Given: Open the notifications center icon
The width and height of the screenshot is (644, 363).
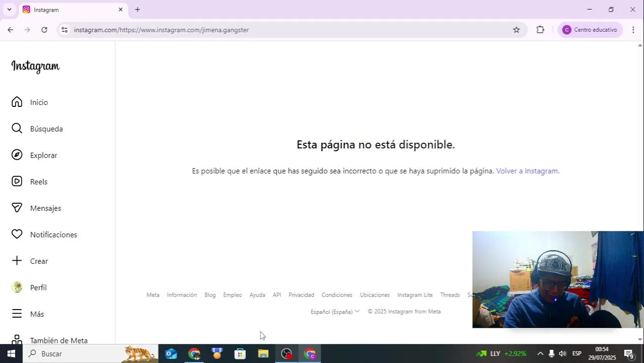Looking at the screenshot, I should point(629,354).
